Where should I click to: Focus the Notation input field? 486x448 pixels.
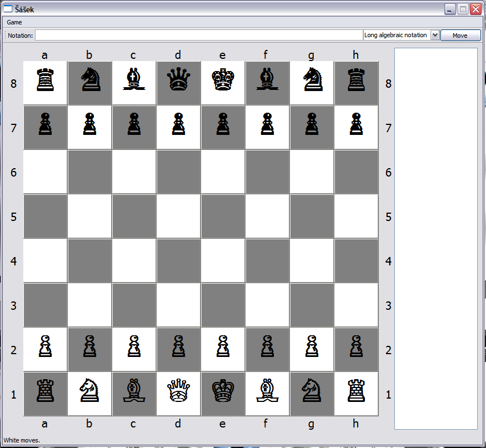199,35
